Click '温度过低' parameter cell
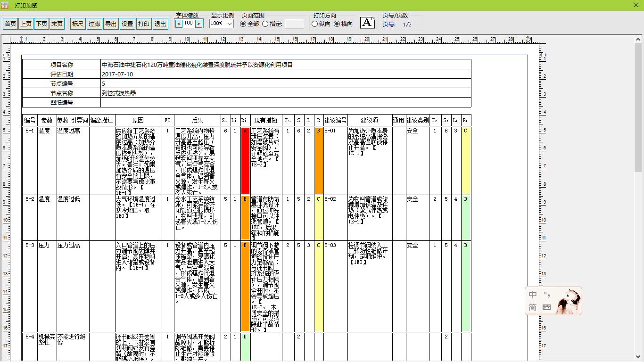This screenshot has height=362, width=644. point(73,218)
